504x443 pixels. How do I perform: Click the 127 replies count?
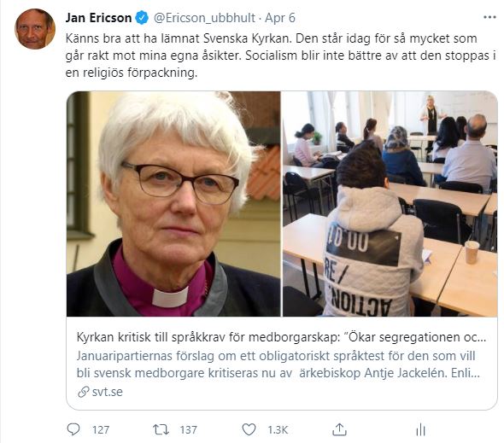[x=101, y=430]
